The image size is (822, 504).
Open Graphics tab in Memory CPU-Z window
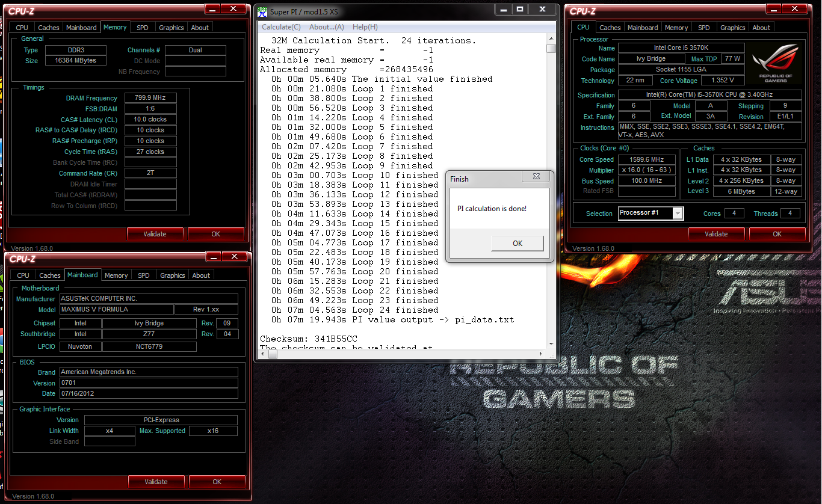pyautogui.click(x=172, y=28)
